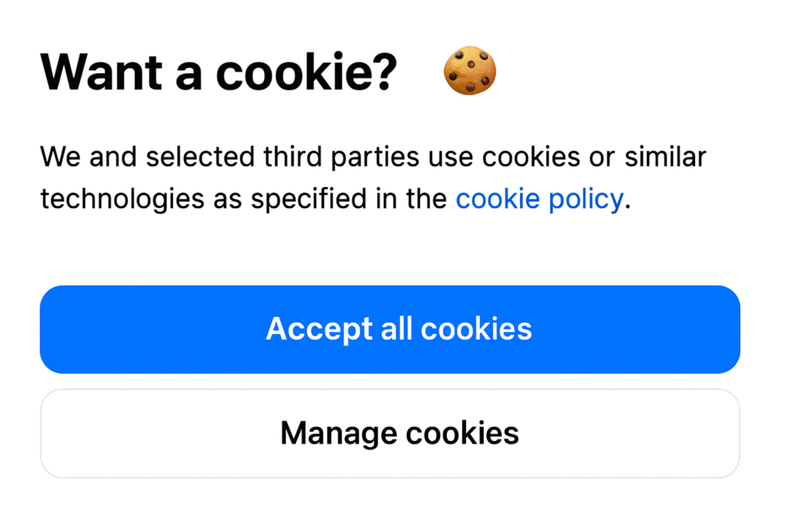Click the word 'Want' in the title

[x=101, y=72]
